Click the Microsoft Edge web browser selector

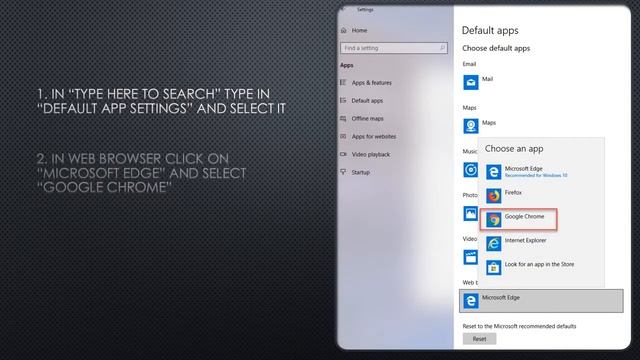541,301
